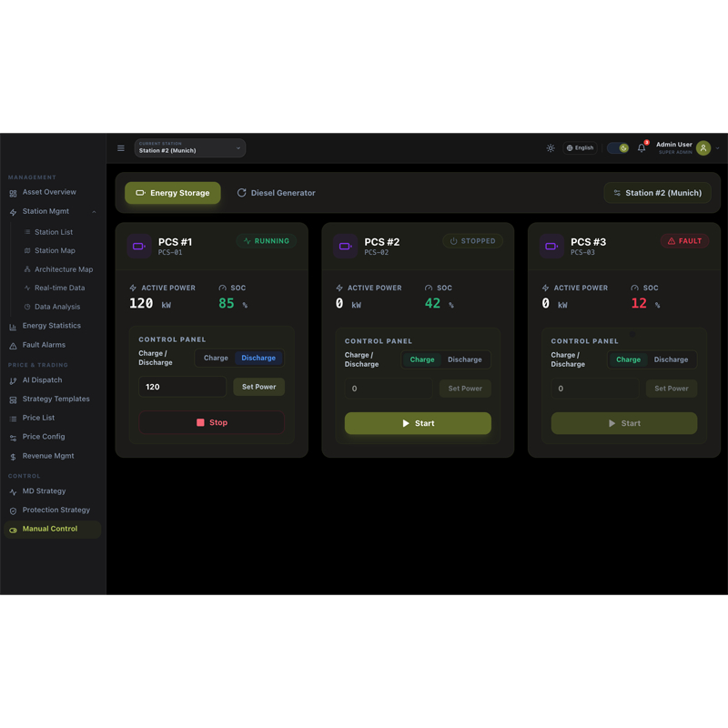Open the Current Station dropdown
This screenshot has height=728, width=728.
tap(189, 147)
